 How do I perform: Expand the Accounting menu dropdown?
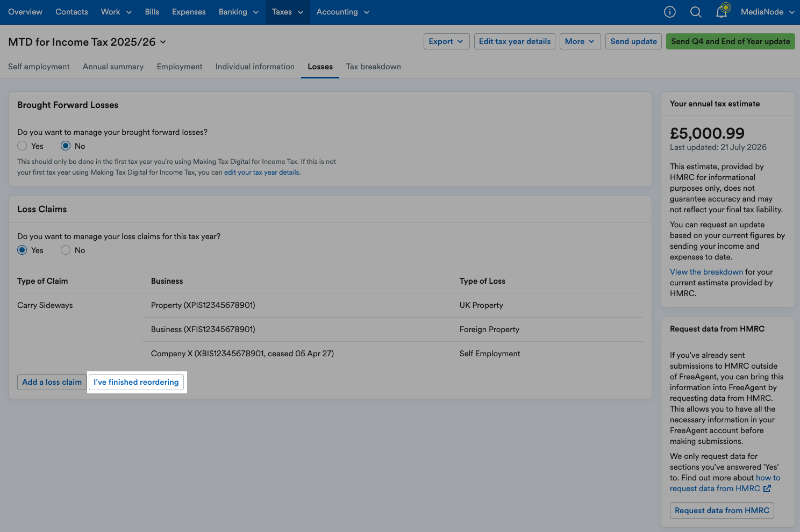(343, 12)
